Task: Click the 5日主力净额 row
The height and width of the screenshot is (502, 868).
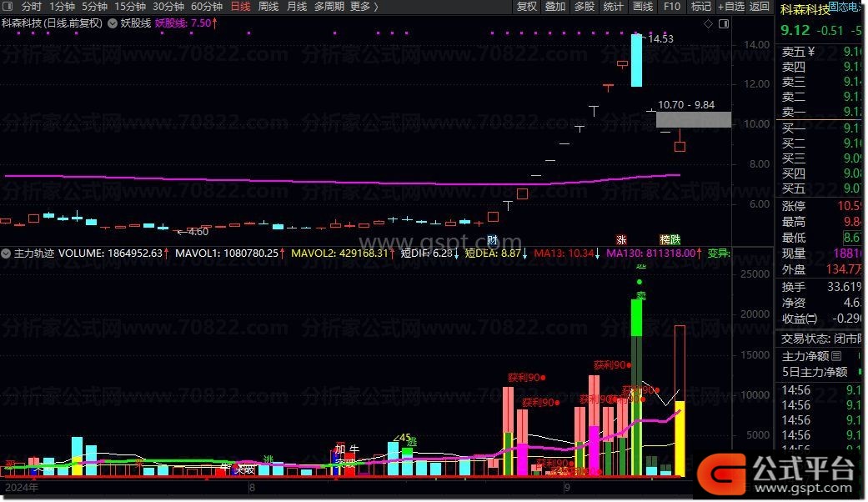Action: tap(821, 372)
